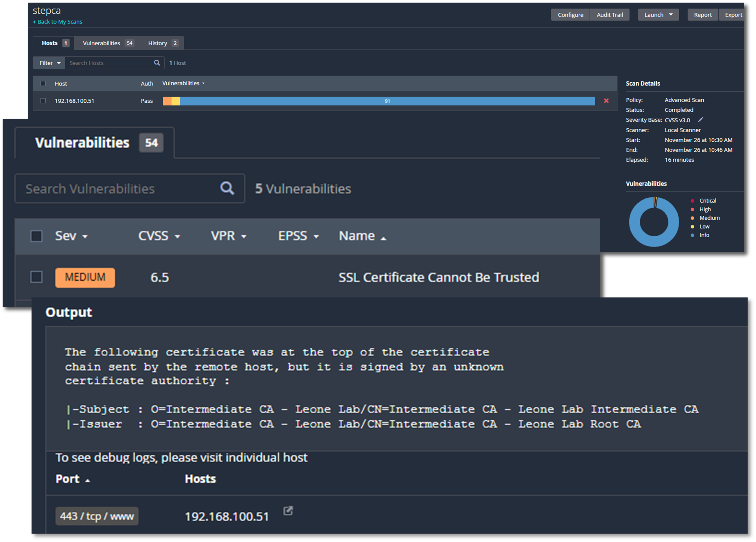Click the Back to My Scans chevron

click(x=34, y=22)
